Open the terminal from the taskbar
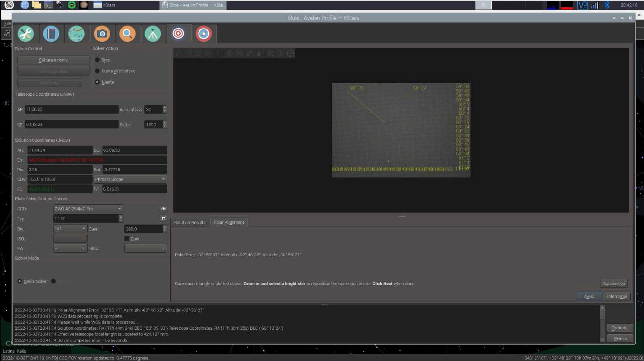 (x=48, y=5)
